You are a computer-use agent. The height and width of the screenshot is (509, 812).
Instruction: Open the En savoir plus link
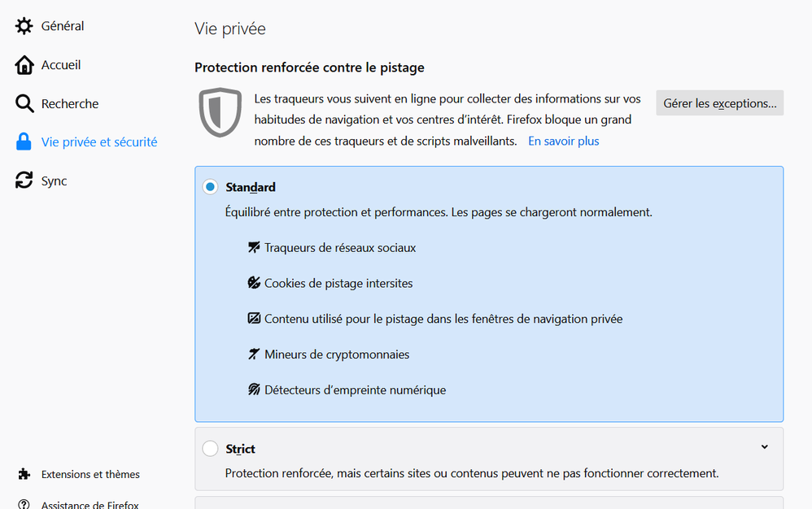[x=563, y=141]
